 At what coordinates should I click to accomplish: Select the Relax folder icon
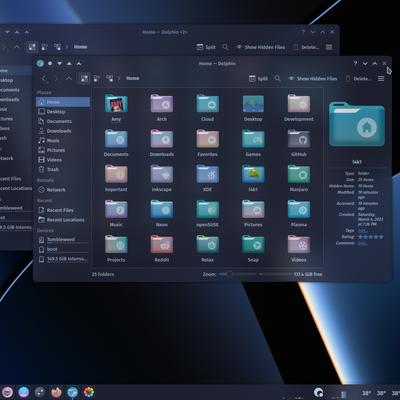pos(207,245)
